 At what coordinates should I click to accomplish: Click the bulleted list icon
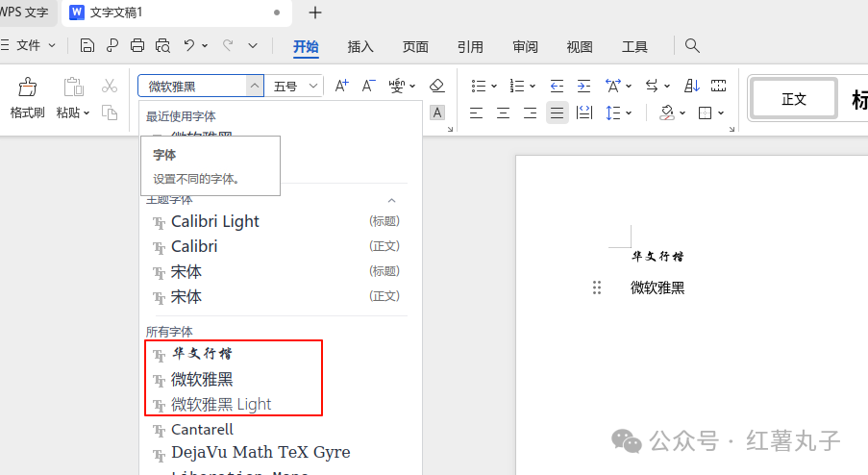point(479,86)
